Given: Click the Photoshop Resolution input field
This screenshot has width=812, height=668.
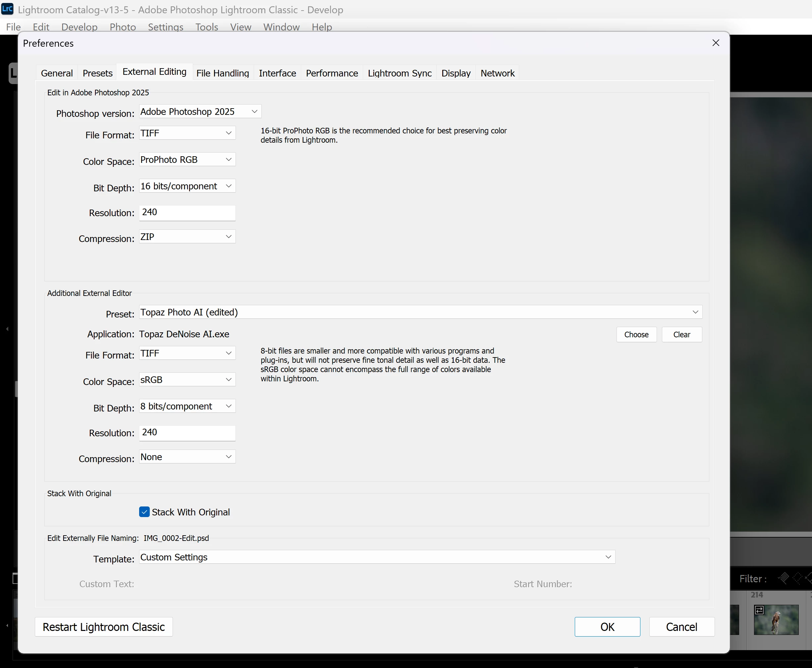Looking at the screenshot, I should (187, 213).
